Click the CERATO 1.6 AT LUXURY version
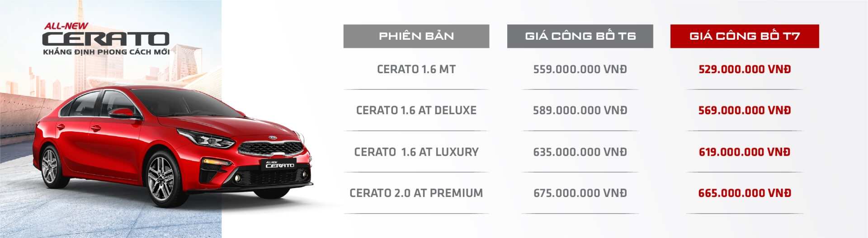Viewport: 868px width, 238px height. [x=416, y=152]
